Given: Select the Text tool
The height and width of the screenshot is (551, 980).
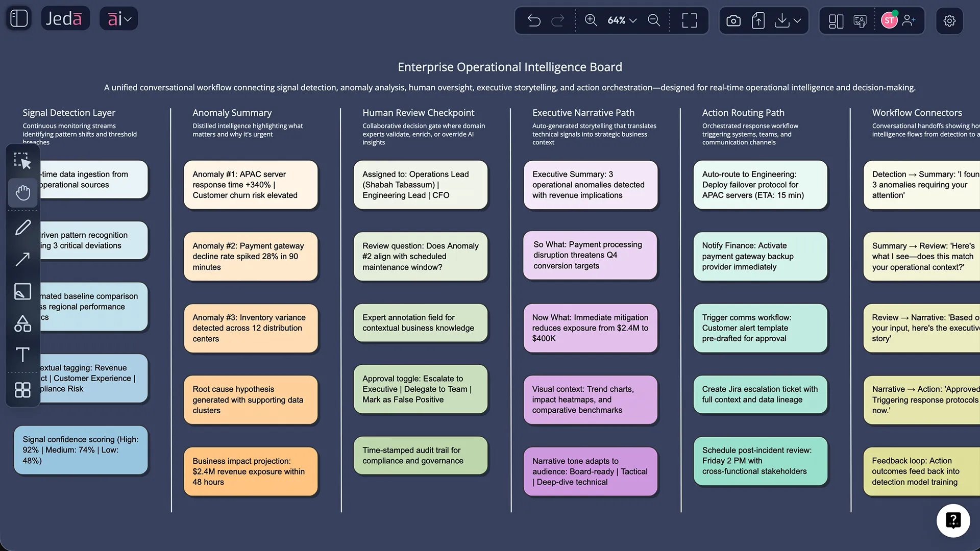Looking at the screenshot, I should click(23, 355).
